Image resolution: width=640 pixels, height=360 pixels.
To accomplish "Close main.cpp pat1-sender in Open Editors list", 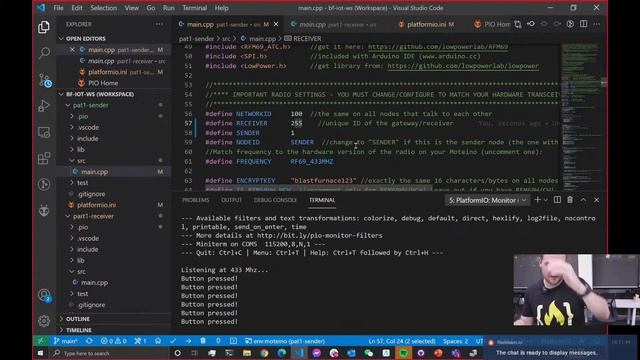I will point(72,50).
